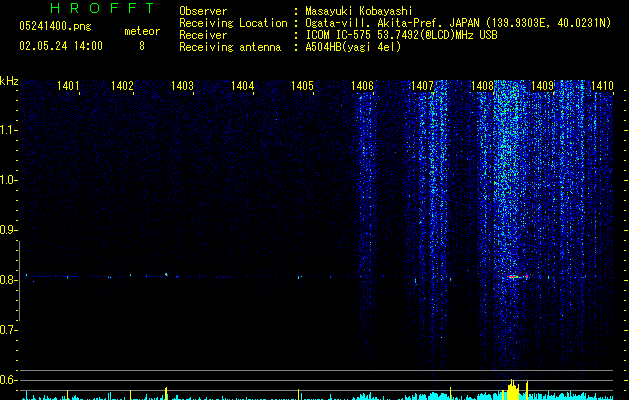Click the 1402 time marker
629x400 pixels.
coord(122,85)
